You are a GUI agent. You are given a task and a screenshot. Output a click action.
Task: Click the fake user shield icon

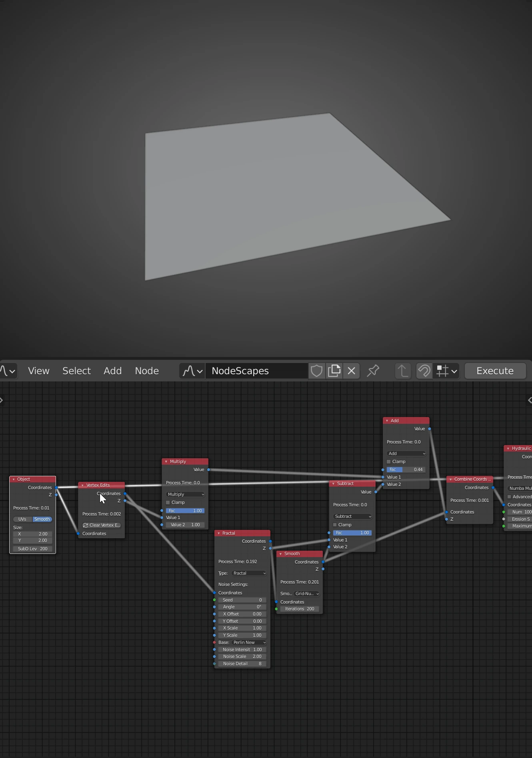tap(316, 371)
